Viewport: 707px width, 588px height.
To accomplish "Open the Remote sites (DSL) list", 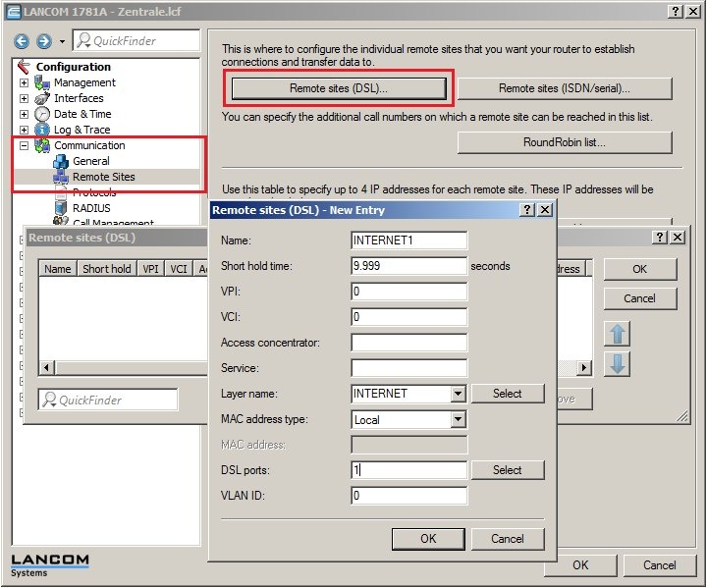I will (x=339, y=88).
